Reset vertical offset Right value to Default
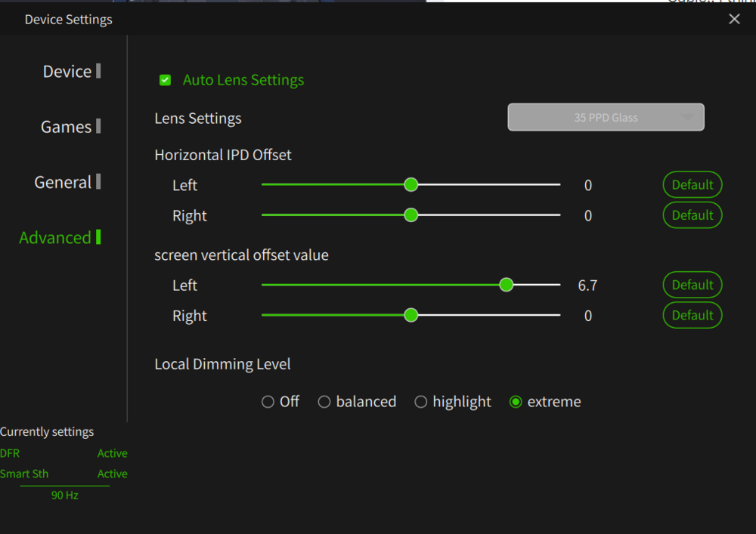This screenshot has height=534, width=756. point(692,315)
